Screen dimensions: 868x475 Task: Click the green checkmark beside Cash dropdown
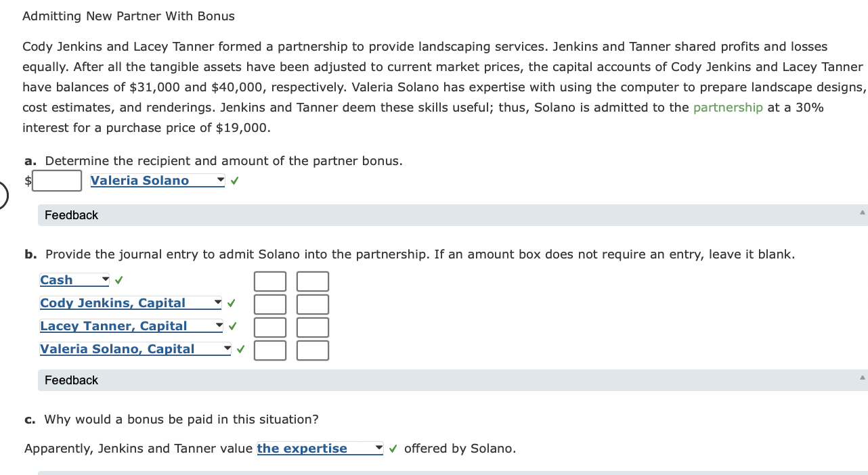(118, 280)
